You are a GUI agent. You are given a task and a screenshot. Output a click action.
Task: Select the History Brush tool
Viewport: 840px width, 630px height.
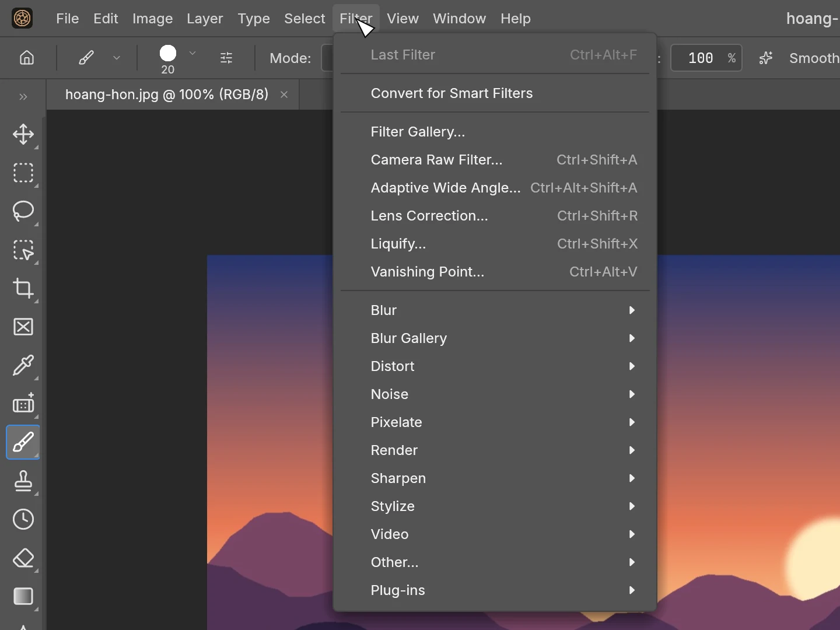23,519
